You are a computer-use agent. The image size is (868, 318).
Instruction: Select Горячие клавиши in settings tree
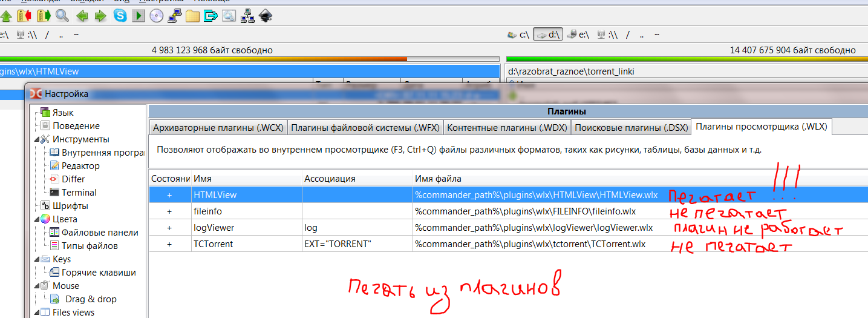[x=99, y=273]
